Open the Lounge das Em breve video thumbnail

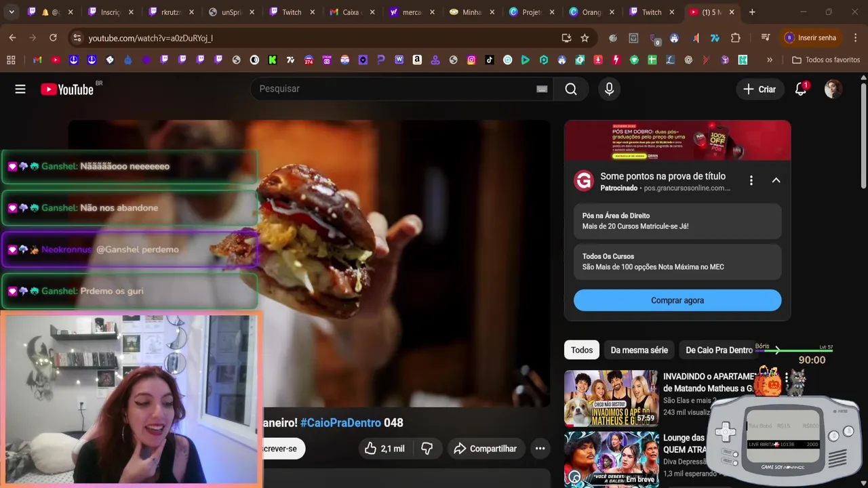point(611,459)
